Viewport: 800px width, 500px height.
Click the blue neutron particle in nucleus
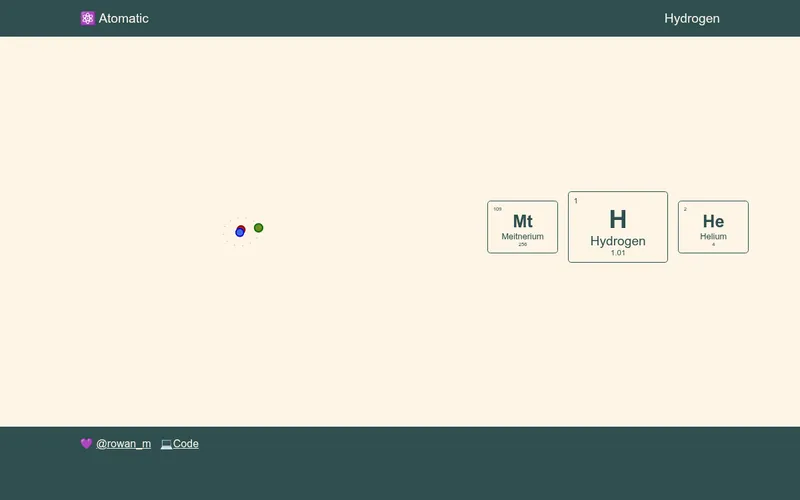coord(239,233)
